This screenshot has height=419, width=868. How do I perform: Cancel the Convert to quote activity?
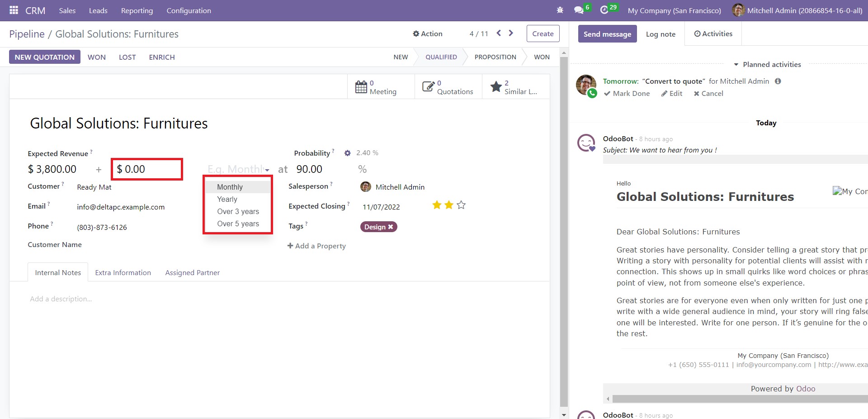pyautogui.click(x=708, y=93)
